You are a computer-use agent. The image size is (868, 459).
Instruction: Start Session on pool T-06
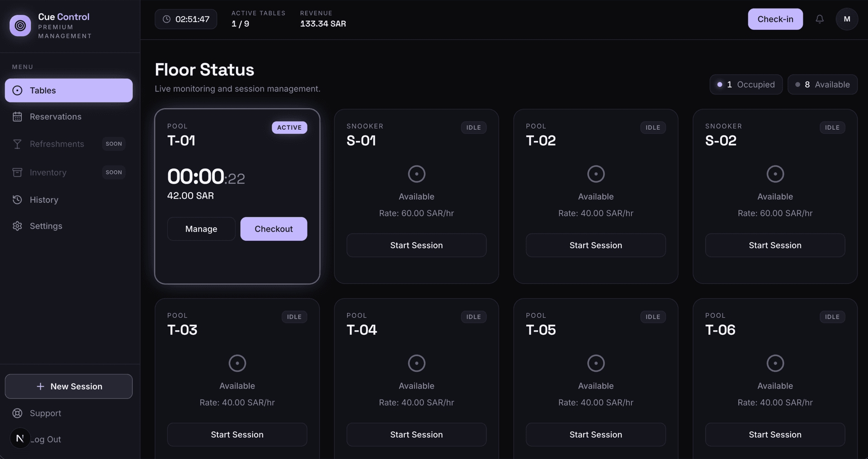point(775,435)
